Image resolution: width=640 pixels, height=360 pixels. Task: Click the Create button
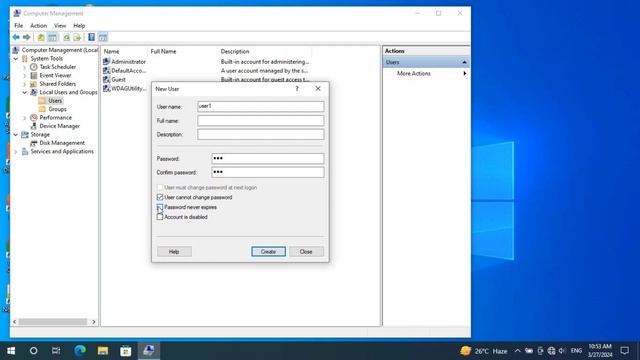point(268,252)
